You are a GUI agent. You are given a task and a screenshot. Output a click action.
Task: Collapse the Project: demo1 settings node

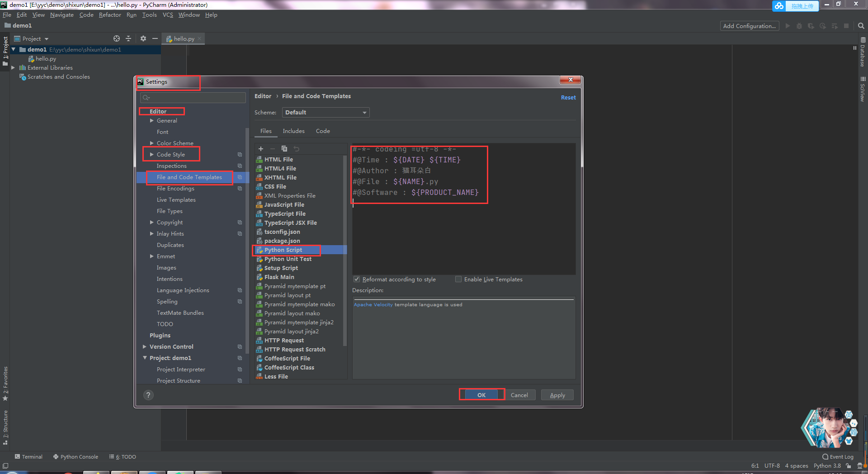tap(145, 358)
